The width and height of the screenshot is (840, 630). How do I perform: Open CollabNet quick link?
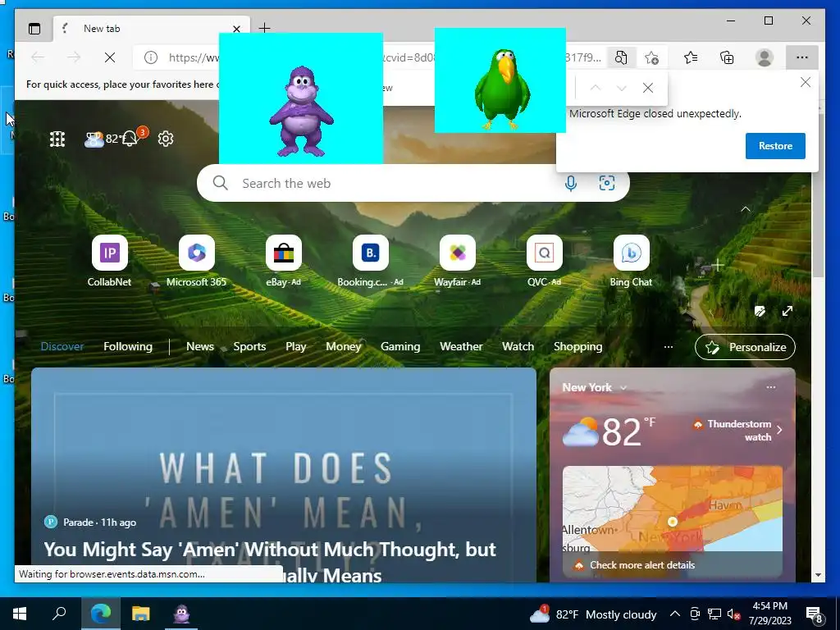point(109,261)
